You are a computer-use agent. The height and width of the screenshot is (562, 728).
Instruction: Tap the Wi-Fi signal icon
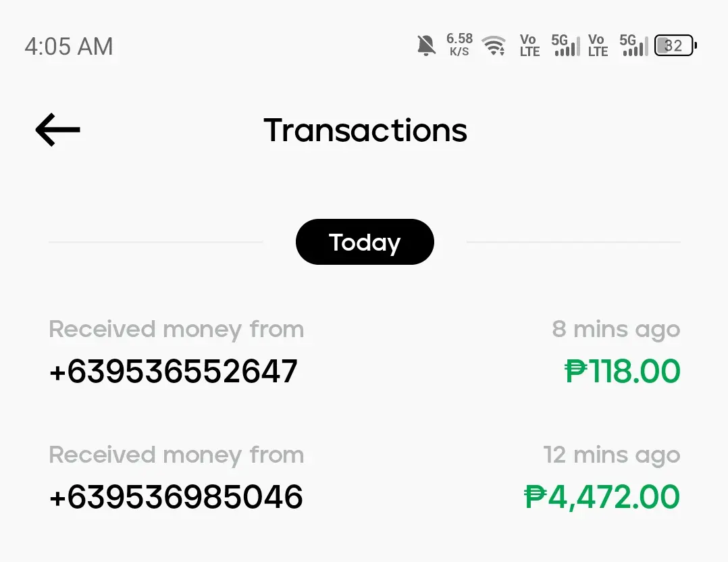[x=494, y=45]
